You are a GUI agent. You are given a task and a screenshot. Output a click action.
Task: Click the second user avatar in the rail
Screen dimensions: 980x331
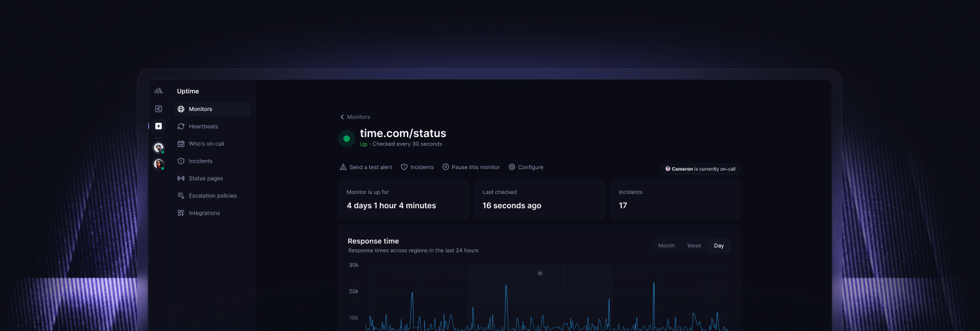158,164
